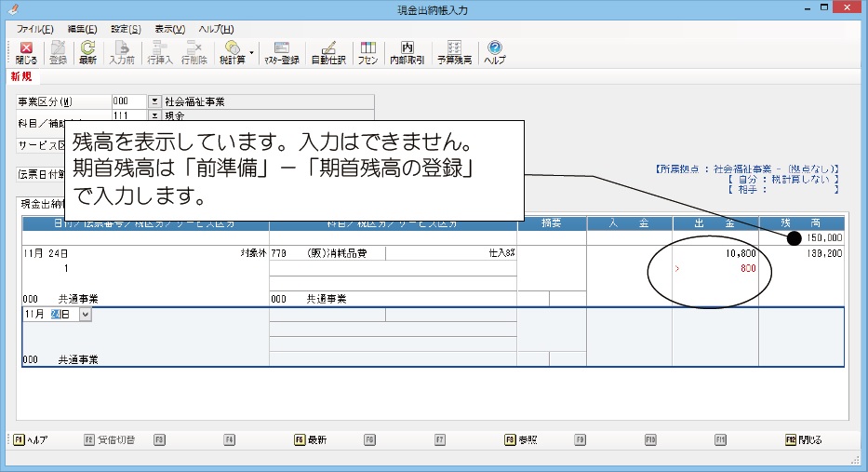Open the ファイル menu
Screen dimensions: 868x472
pos(34,29)
